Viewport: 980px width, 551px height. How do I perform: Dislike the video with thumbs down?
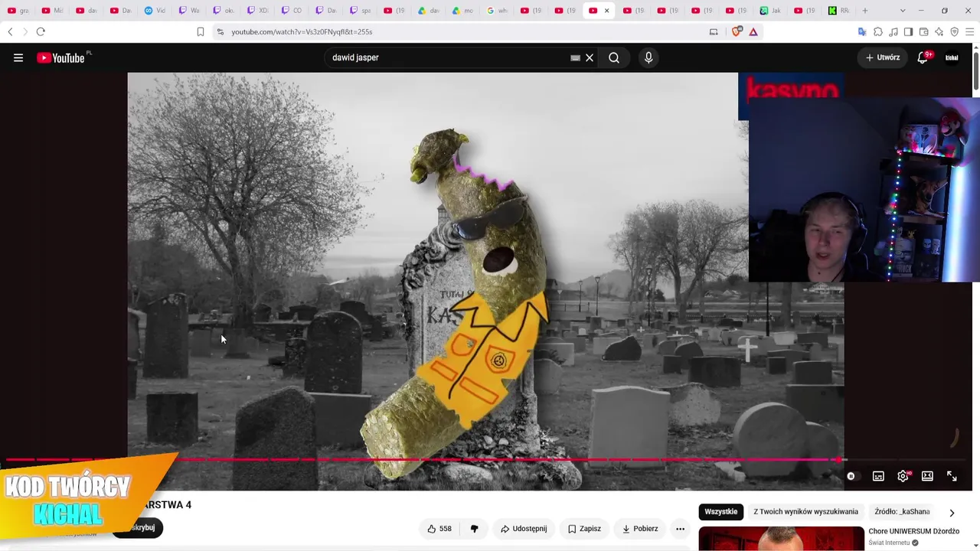coord(474,529)
